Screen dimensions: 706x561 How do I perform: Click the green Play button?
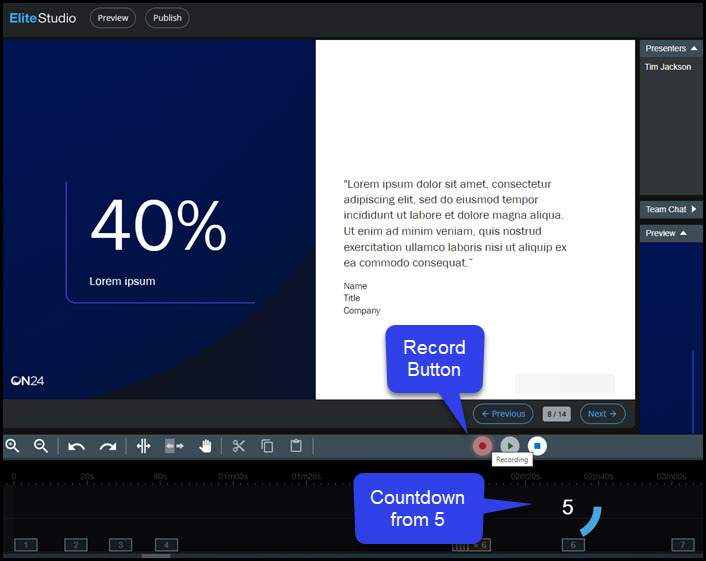pos(510,446)
